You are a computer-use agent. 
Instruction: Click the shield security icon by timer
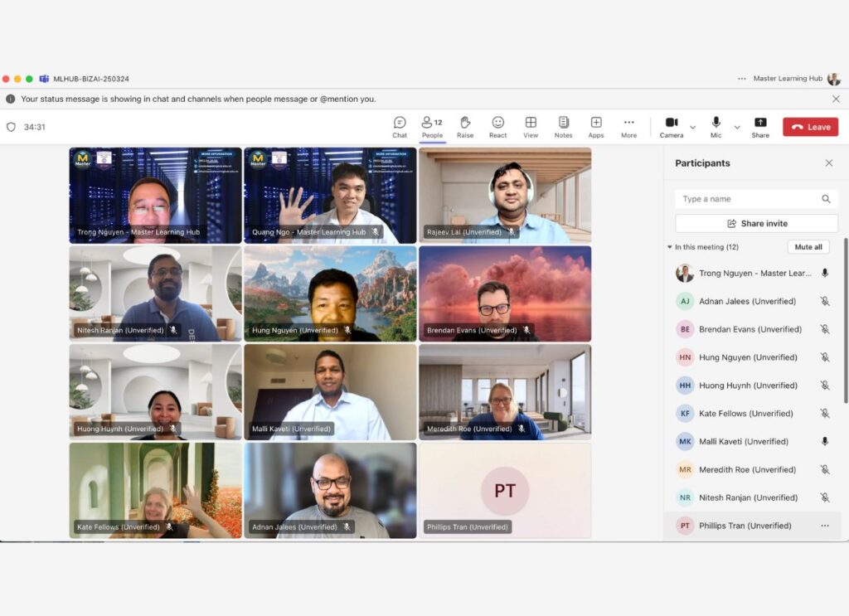pos(11,127)
